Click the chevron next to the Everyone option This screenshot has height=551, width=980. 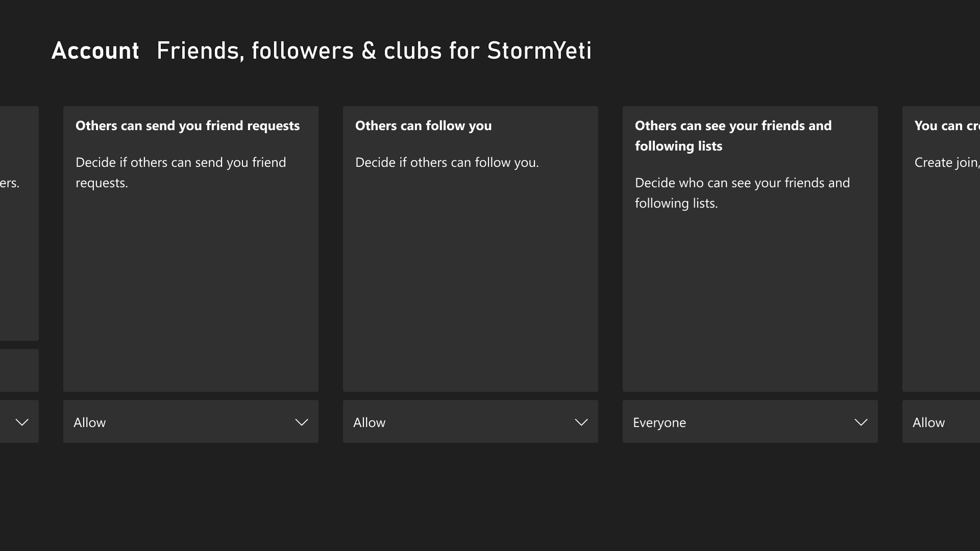click(861, 422)
